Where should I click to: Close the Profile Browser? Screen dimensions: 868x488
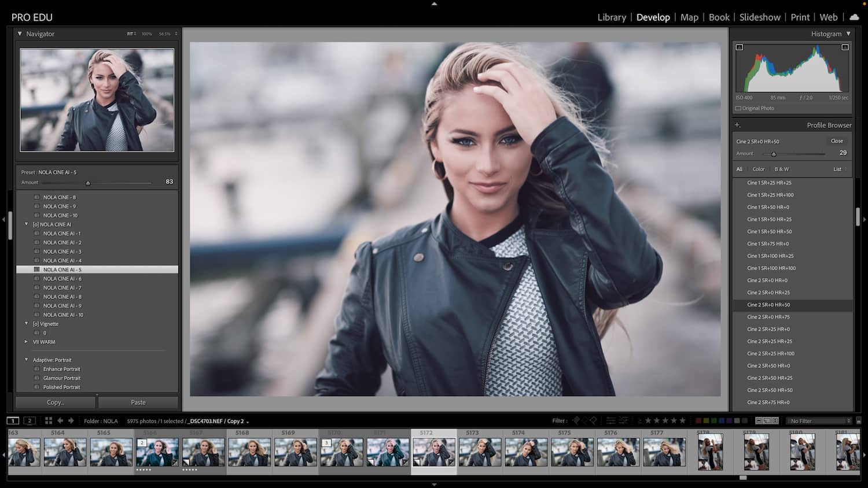pos(837,141)
